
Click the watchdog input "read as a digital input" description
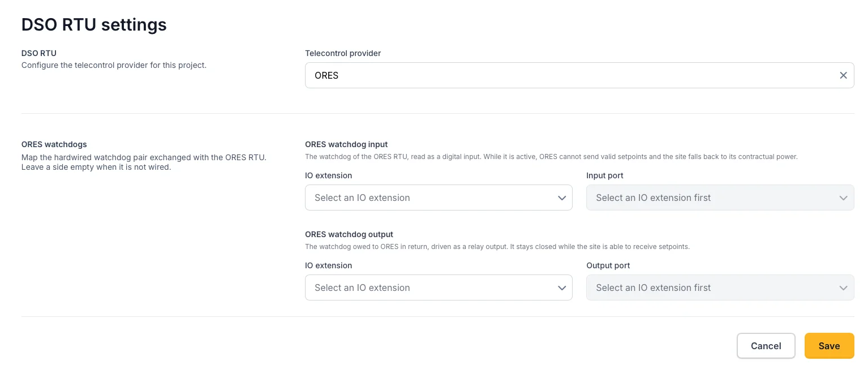[x=551, y=157]
